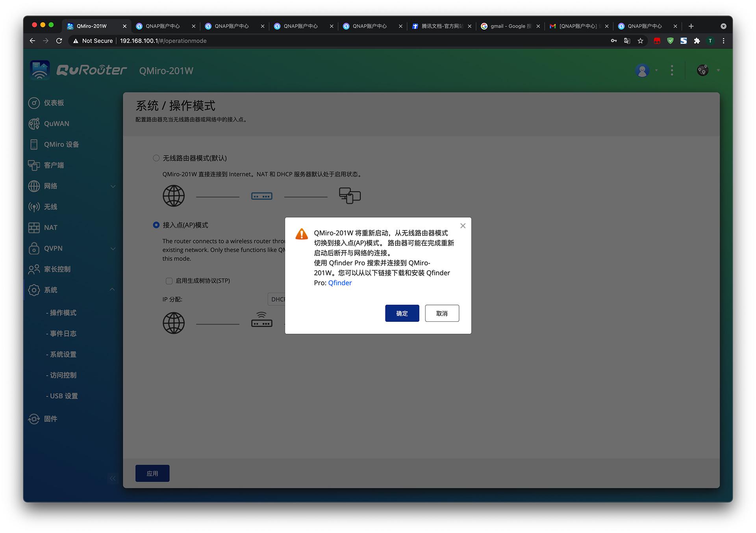Collapse the 系统 sidebar section
756x533 pixels.
pos(113,290)
